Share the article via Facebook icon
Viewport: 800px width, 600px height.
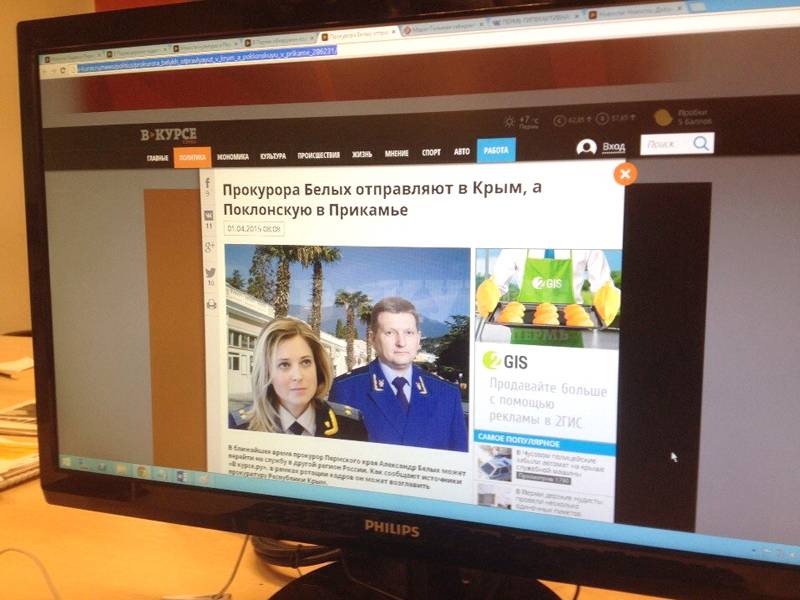coord(208,184)
